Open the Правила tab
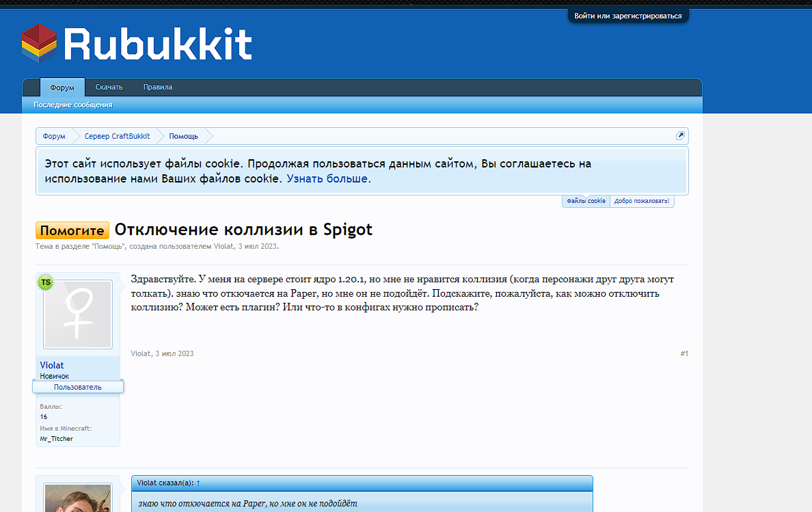Screen dimensions: 812x512 157,87
